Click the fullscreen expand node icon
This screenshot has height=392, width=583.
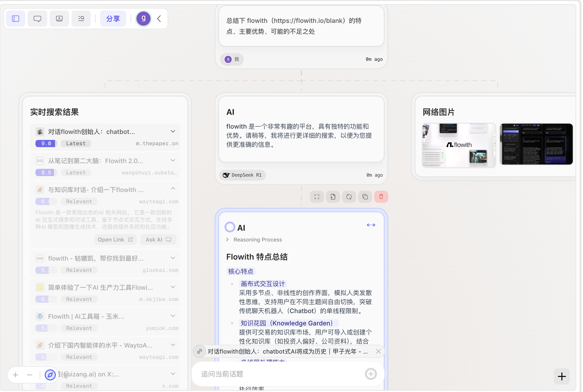click(x=317, y=197)
